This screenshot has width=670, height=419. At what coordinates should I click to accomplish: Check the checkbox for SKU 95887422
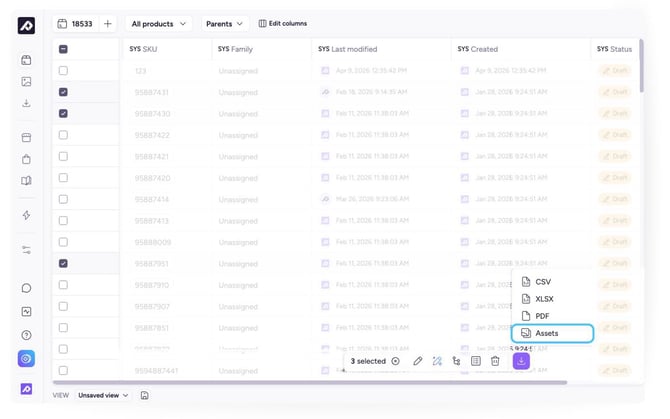coord(64,135)
